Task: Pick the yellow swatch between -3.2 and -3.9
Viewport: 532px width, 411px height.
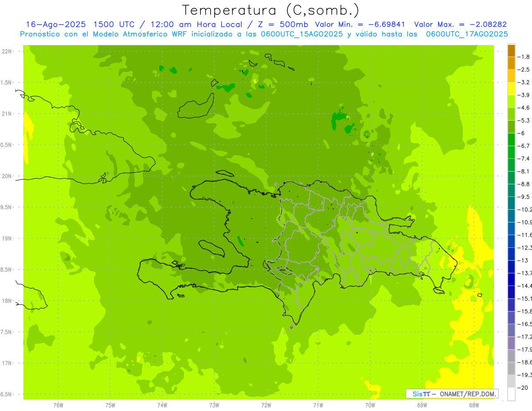Action: (511, 89)
